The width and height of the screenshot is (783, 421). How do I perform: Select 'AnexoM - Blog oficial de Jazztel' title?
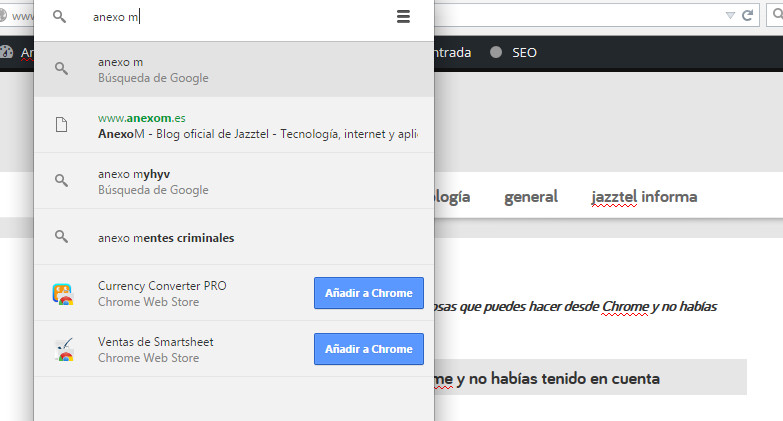pos(258,134)
